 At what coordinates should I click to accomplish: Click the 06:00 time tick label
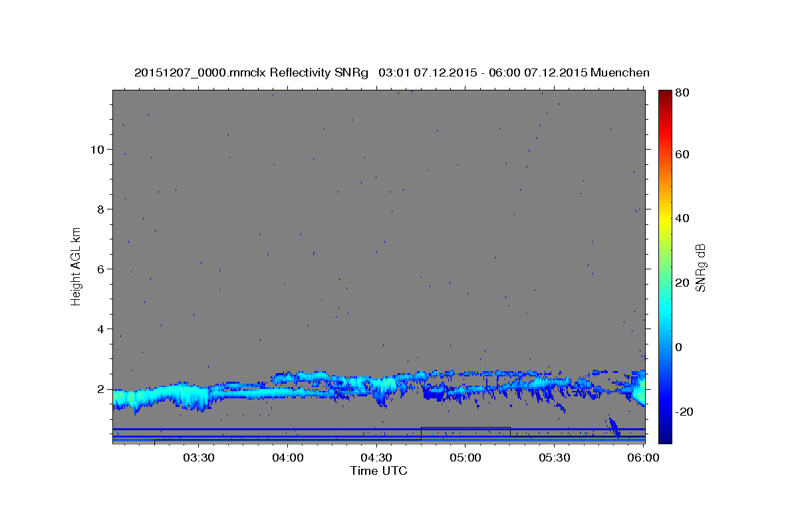643,458
